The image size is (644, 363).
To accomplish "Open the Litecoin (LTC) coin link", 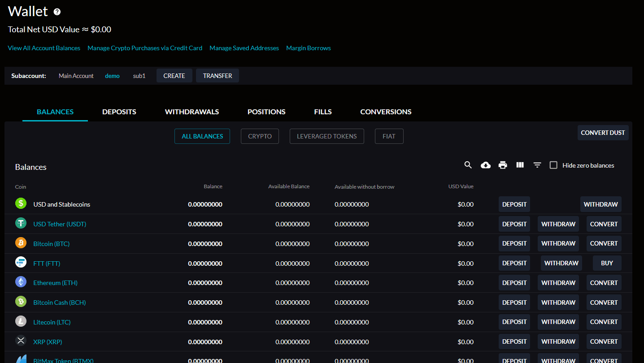I will point(52,322).
